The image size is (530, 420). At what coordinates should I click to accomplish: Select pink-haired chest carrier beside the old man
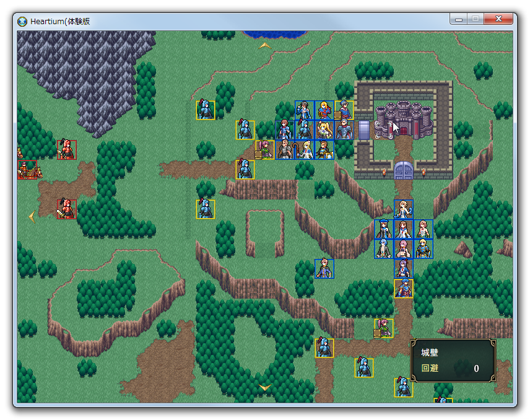(x=264, y=150)
